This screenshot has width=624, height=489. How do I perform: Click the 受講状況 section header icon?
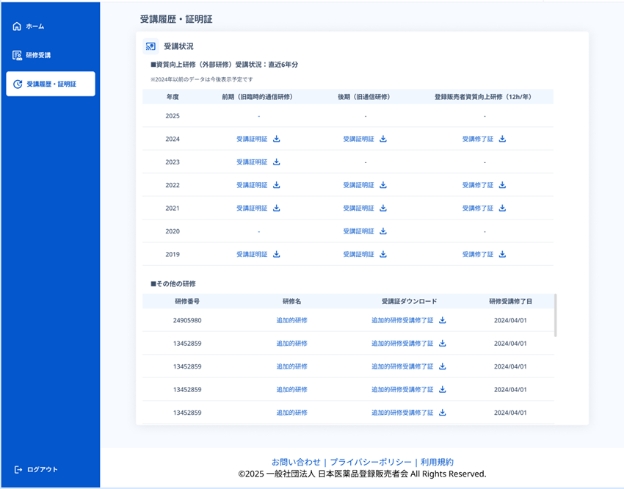150,46
